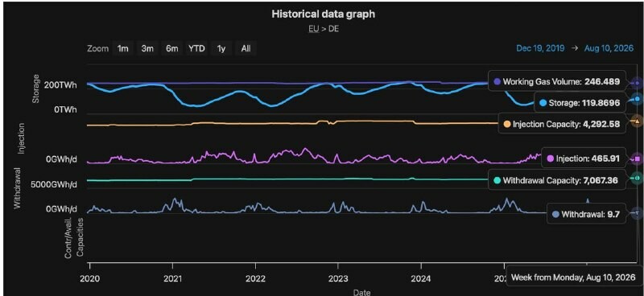This screenshot has height=296, width=644.
Task: Click the Working Gas Volume series marker
Action: 637,84
